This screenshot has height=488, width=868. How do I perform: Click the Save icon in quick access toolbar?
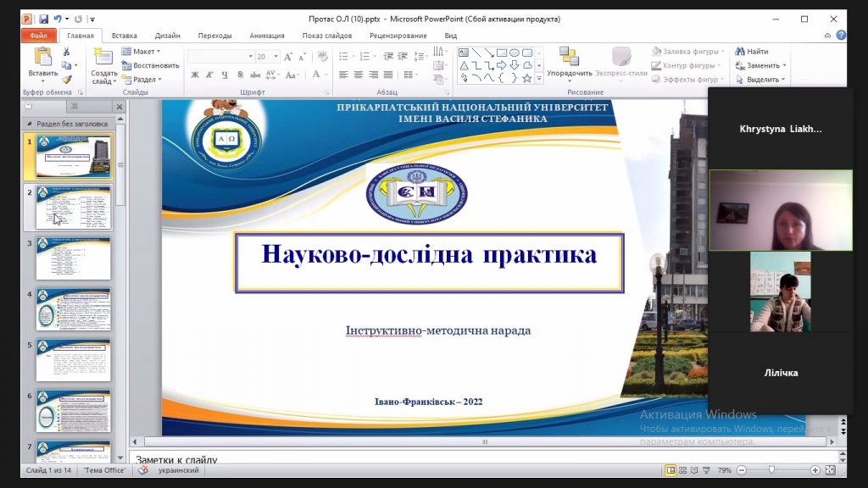[x=43, y=19]
